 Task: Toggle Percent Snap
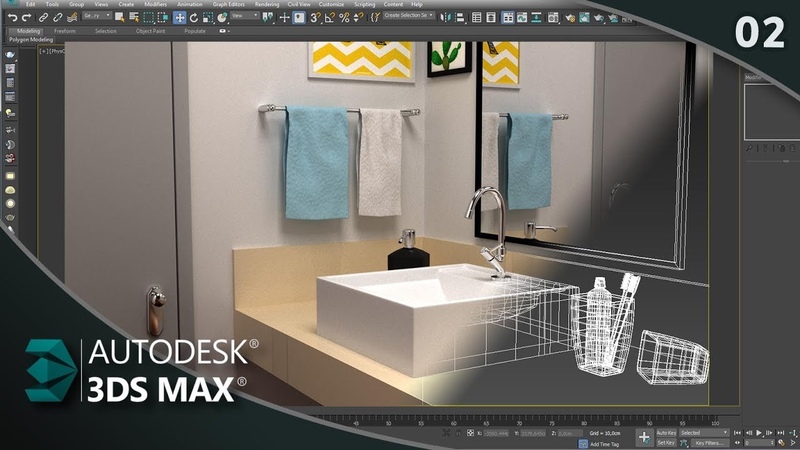pyautogui.click(x=344, y=18)
